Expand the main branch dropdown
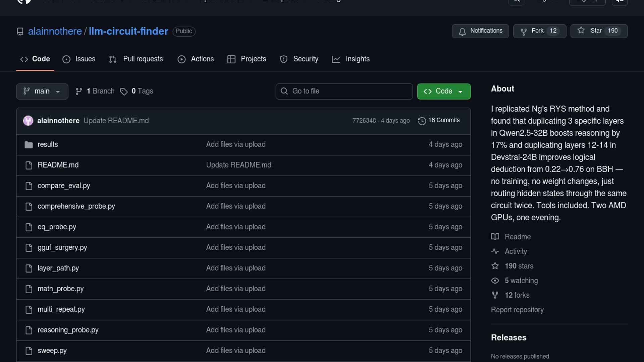 [42, 91]
